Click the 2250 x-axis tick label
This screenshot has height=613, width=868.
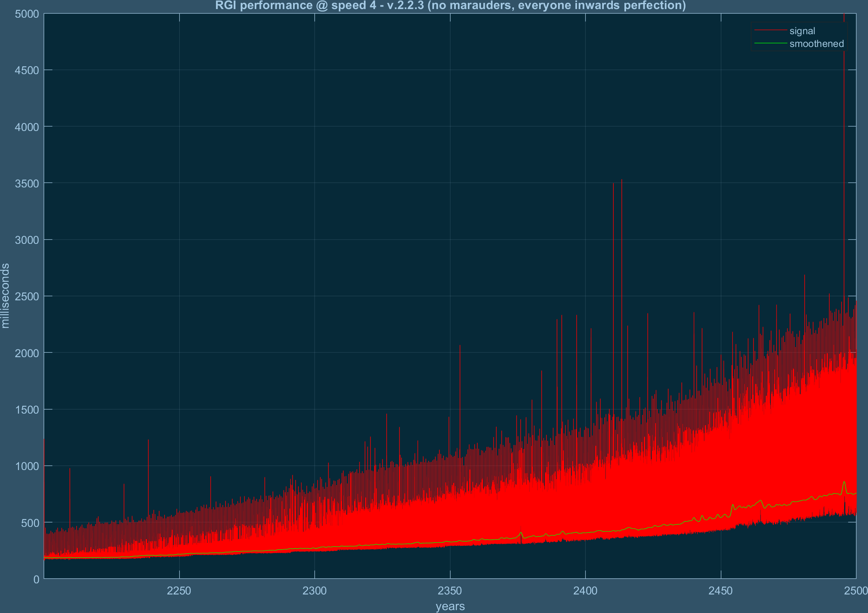[x=179, y=591]
